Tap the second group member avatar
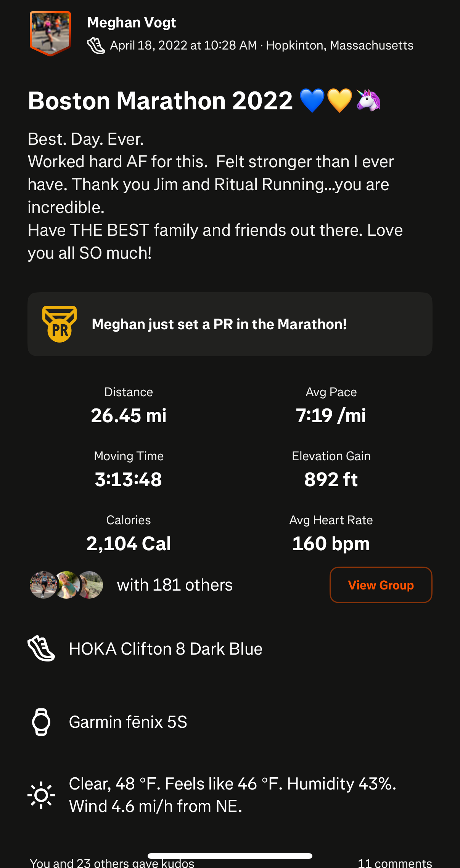Viewport: 460px width, 868px height. pos(68,585)
